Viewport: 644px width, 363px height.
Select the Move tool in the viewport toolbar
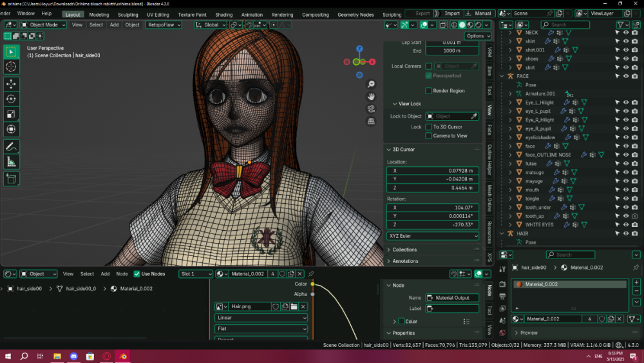[x=11, y=84]
